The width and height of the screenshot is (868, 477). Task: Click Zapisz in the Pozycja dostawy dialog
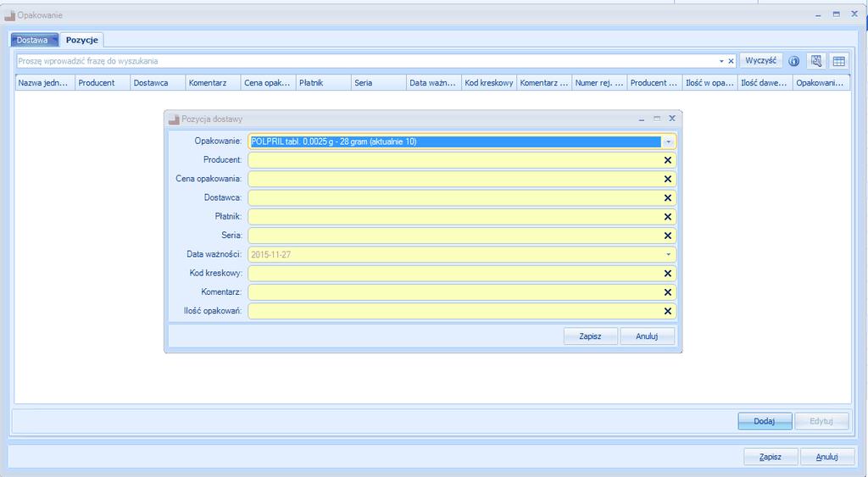(590, 336)
